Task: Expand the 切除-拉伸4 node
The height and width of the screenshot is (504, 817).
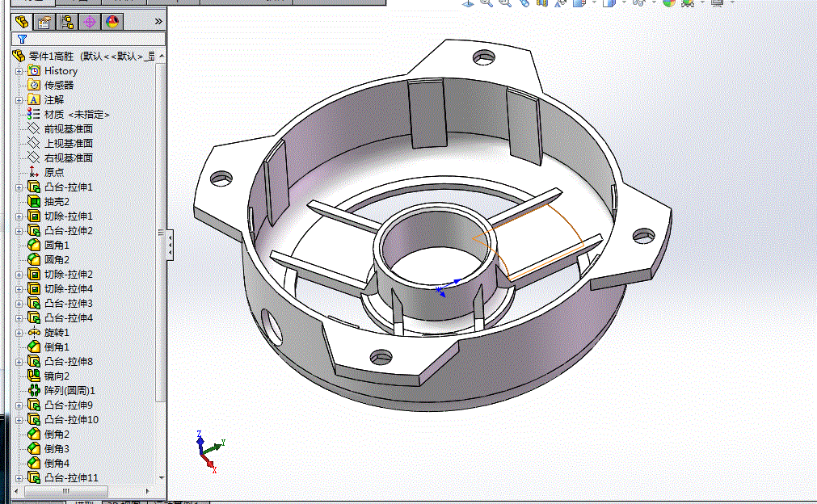Action: click(x=19, y=289)
